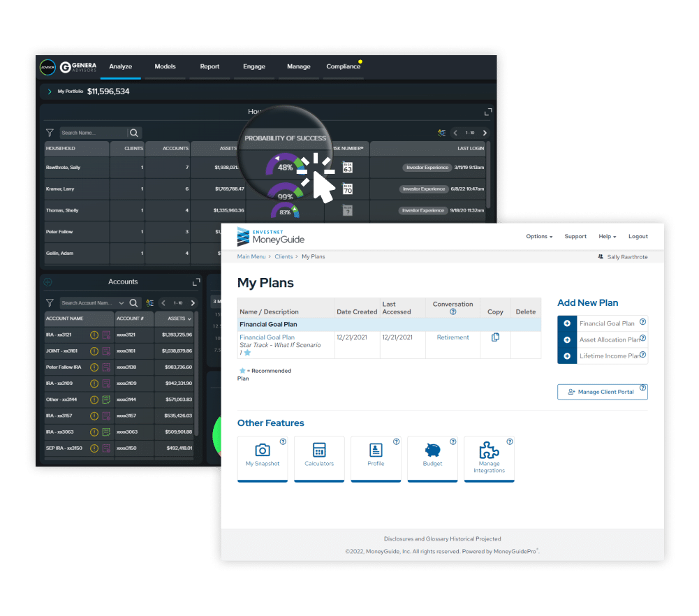This screenshot has width=699, height=616.
Task: Click the Search Name input field
Action: tap(93, 133)
